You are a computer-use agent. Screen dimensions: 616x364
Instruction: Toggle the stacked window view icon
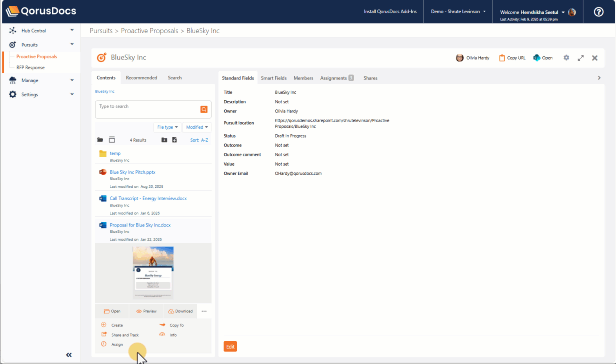pos(112,140)
